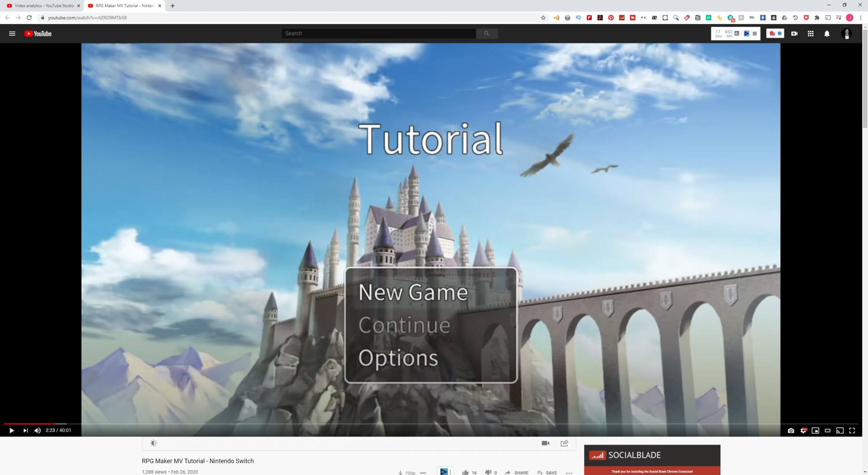Screen dimensions: 868x475
Task: Mute the video volume
Action: pyautogui.click(x=38, y=431)
